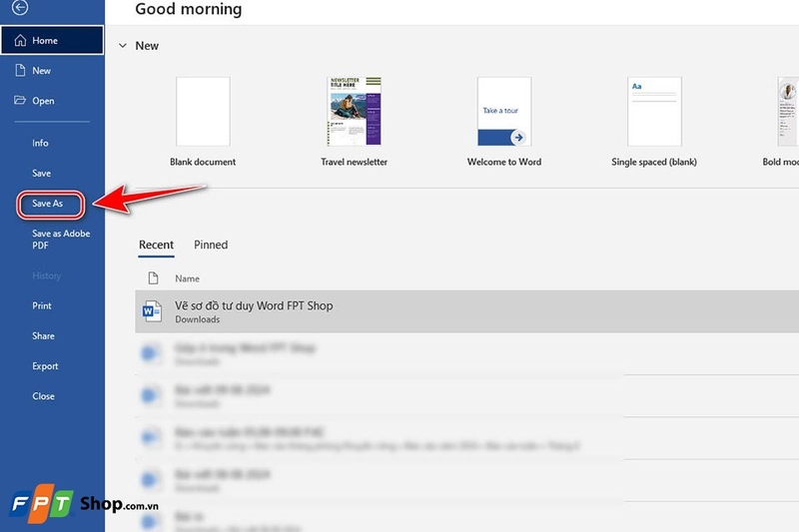
Task: Click the back arrow circle icon
Action: [x=20, y=8]
